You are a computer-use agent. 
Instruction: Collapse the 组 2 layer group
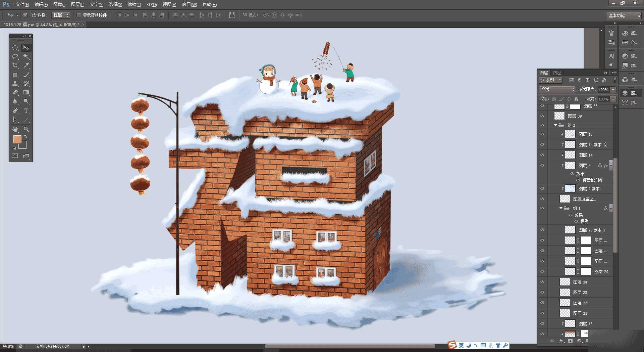(x=556, y=125)
